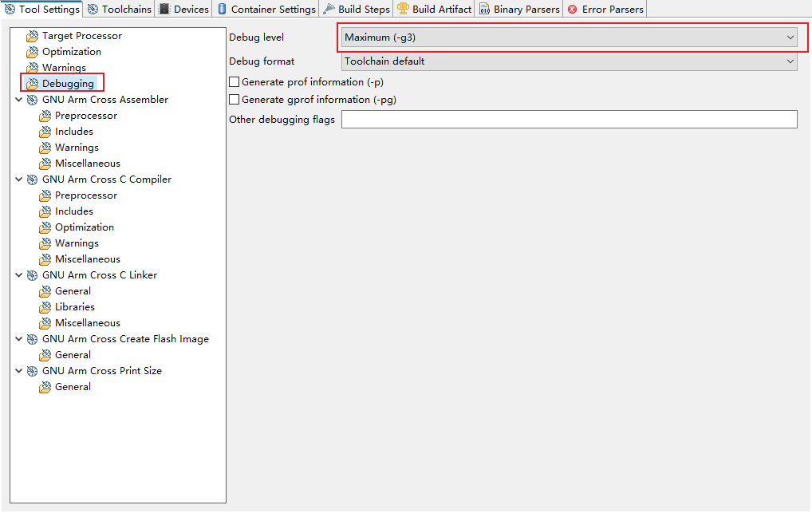Collapse the GNU Arm Cross Print Size node
This screenshot has height=513, width=812.
point(18,371)
